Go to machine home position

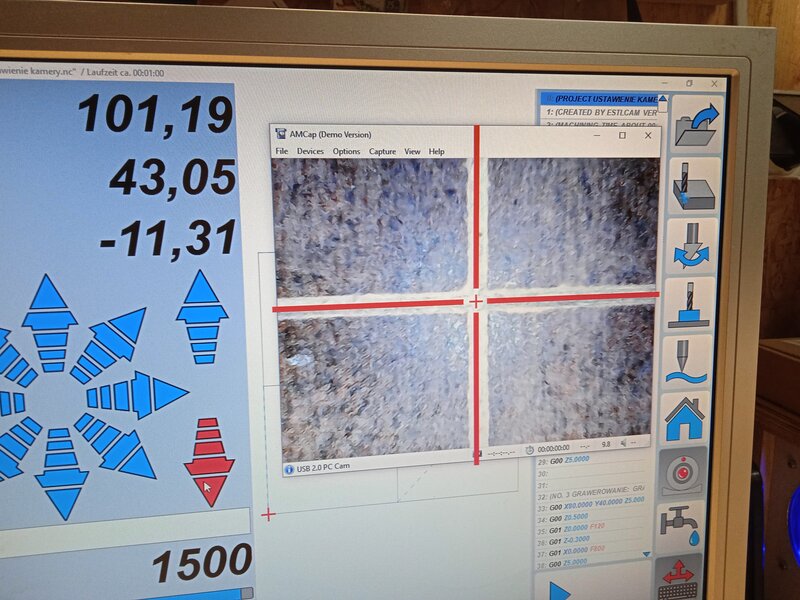(x=684, y=419)
